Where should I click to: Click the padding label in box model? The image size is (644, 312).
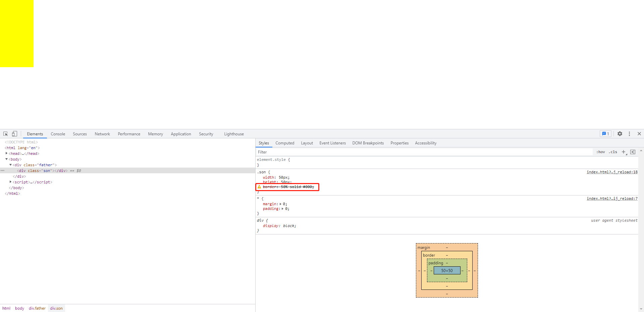(436, 263)
